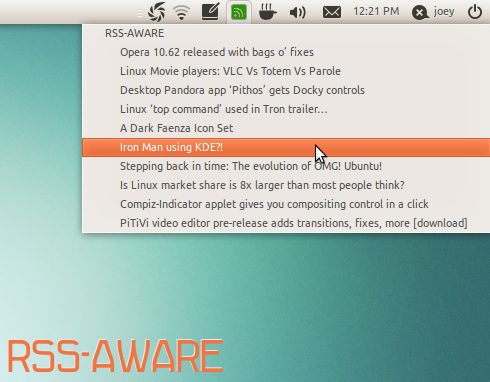Open the note-taking pencil indicator

coord(211,12)
